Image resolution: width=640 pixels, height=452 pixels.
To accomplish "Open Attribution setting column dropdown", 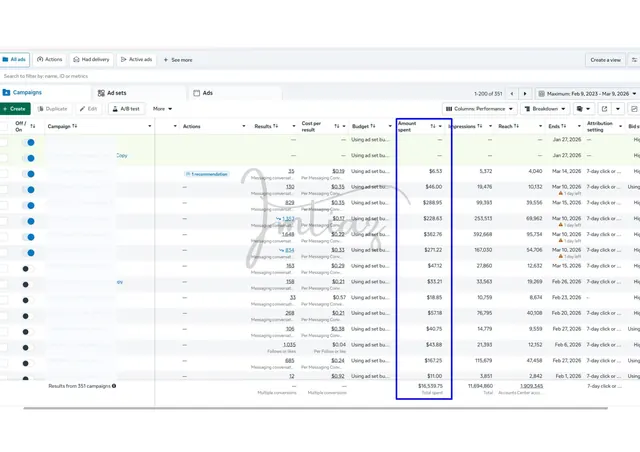I will coord(620,127).
